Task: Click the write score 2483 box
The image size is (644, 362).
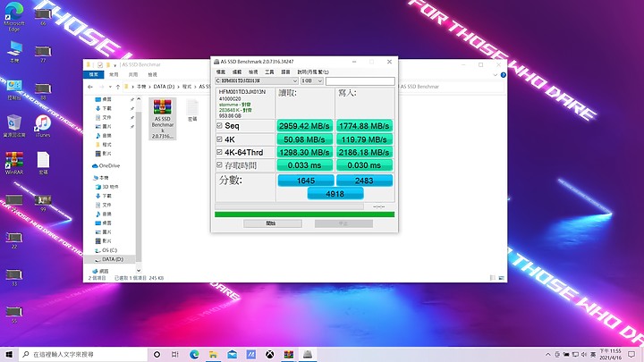Action: [364, 181]
